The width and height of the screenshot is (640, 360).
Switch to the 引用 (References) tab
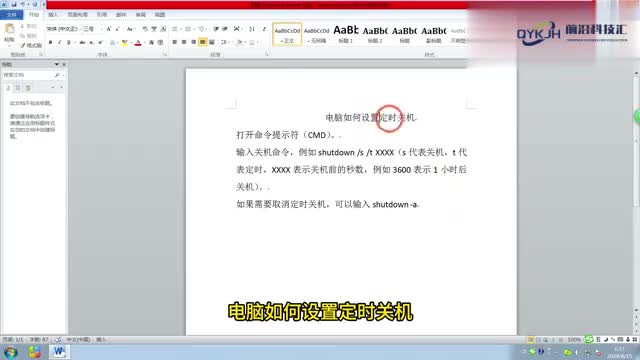[102, 15]
